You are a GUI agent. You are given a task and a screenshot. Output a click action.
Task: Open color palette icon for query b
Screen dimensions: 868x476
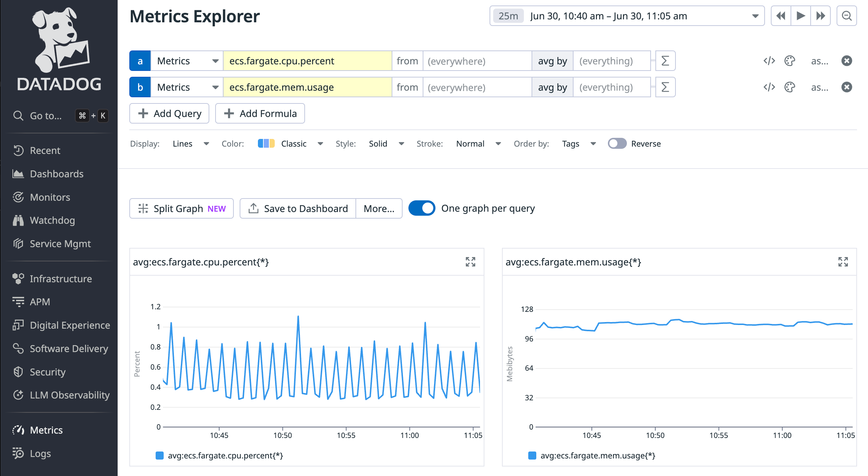[x=789, y=87]
